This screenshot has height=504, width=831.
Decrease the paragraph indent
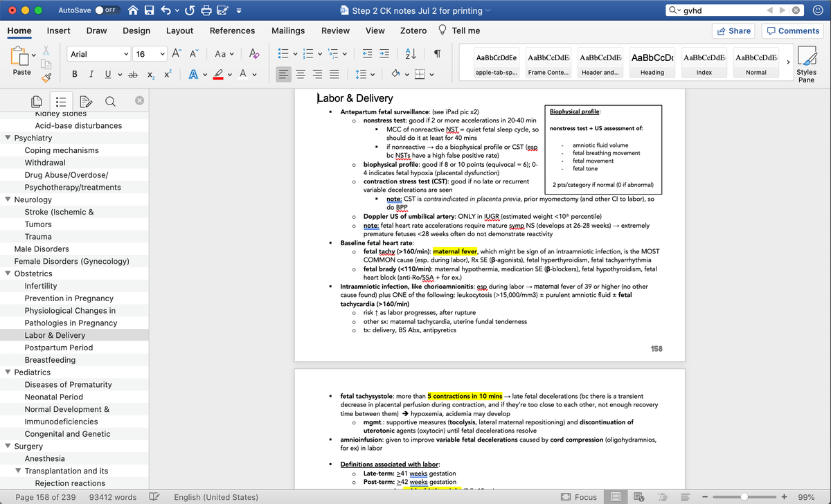pos(366,54)
